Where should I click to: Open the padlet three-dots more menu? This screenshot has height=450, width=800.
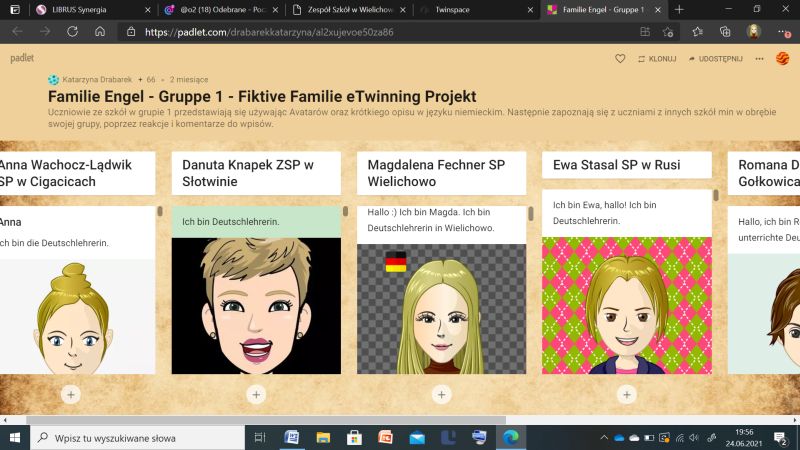pos(759,59)
